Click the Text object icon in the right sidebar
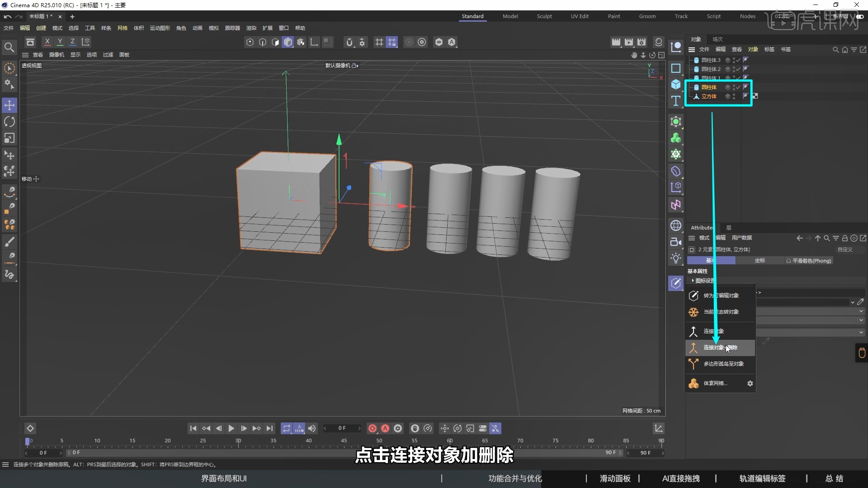Viewport: 868px width, 488px height. [676, 101]
